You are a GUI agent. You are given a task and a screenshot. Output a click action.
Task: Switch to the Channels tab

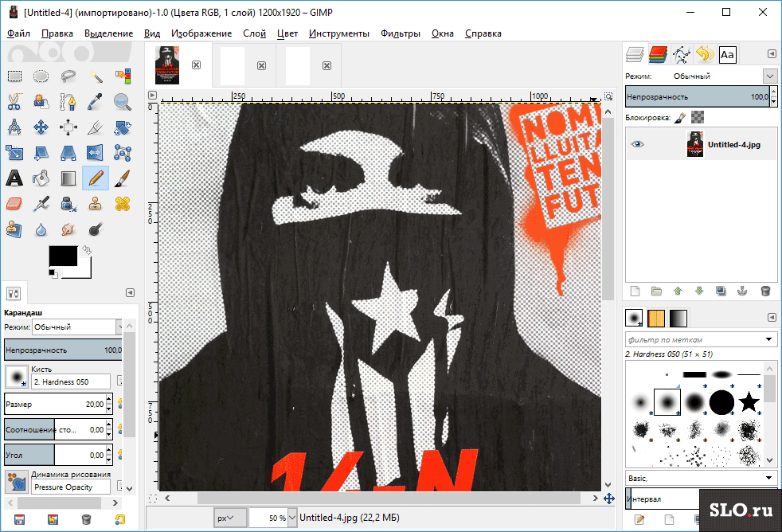(x=659, y=54)
